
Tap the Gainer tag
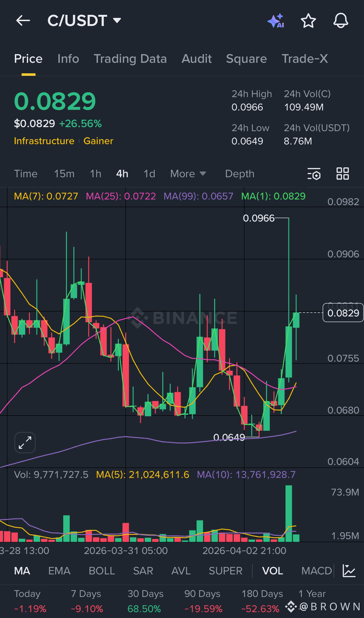[x=98, y=141]
